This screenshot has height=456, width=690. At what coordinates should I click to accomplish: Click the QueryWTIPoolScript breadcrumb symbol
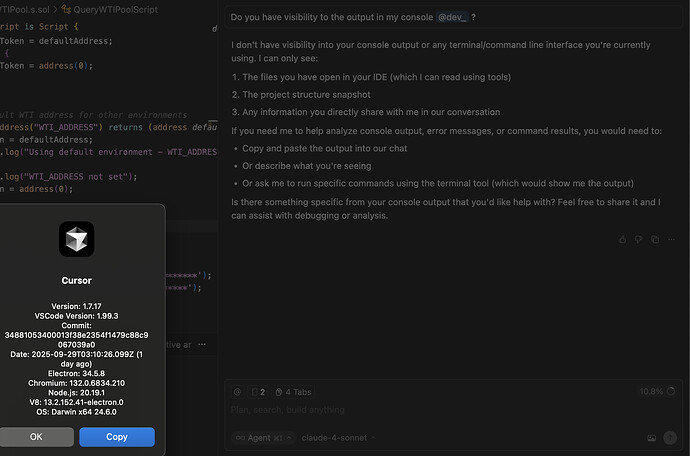110,9
